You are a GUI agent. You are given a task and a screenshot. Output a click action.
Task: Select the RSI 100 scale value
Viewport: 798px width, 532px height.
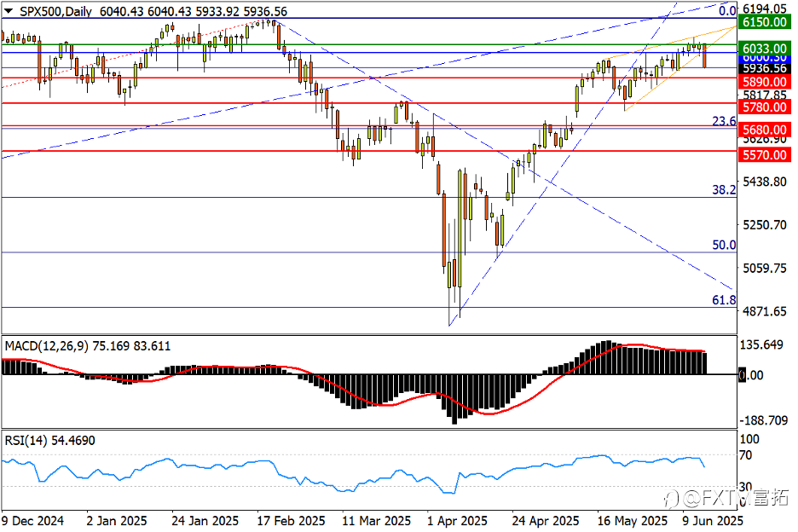(x=749, y=439)
